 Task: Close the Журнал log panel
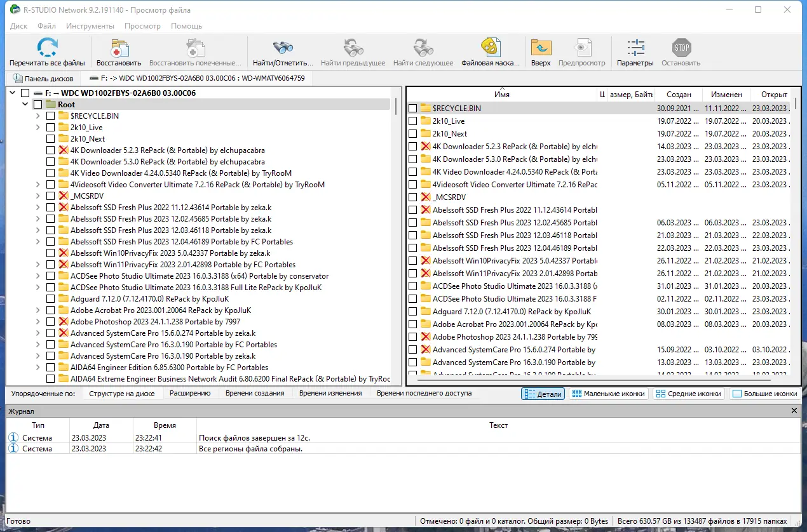click(794, 411)
